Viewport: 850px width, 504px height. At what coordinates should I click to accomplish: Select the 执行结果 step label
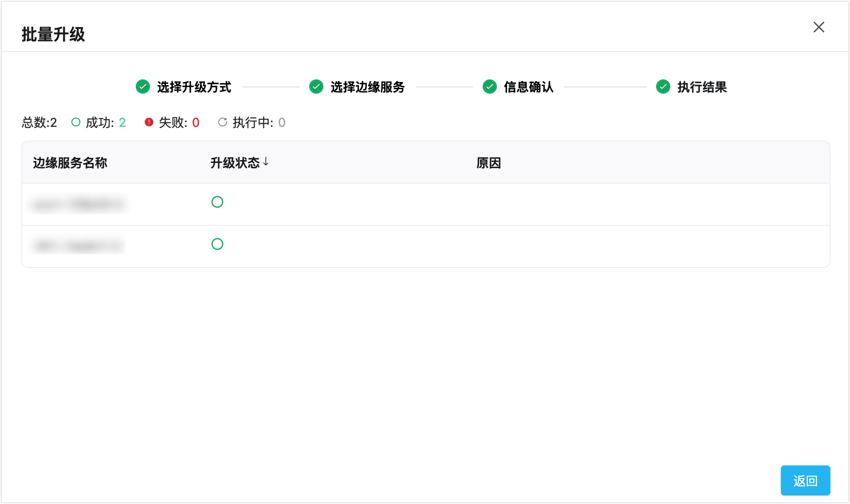(702, 87)
